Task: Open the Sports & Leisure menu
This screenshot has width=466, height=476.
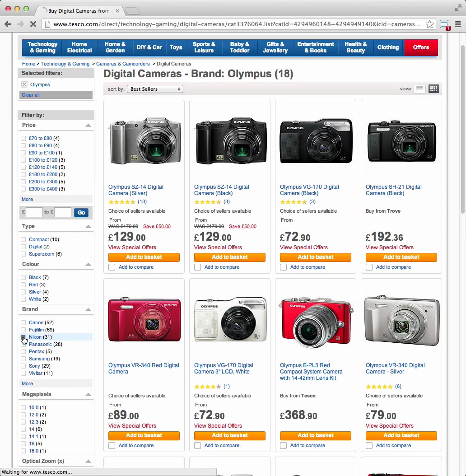Action: click(204, 48)
